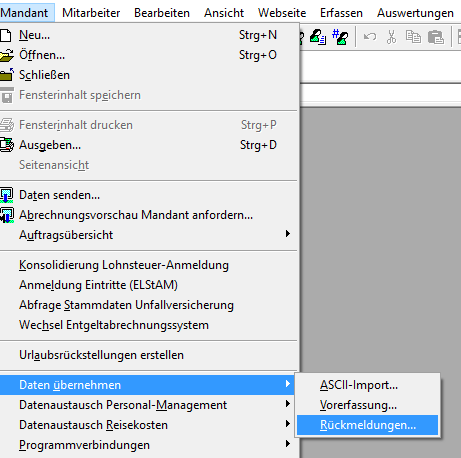Choose Öffnen... menu entry
This screenshot has width=461, height=458.
pos(148,55)
